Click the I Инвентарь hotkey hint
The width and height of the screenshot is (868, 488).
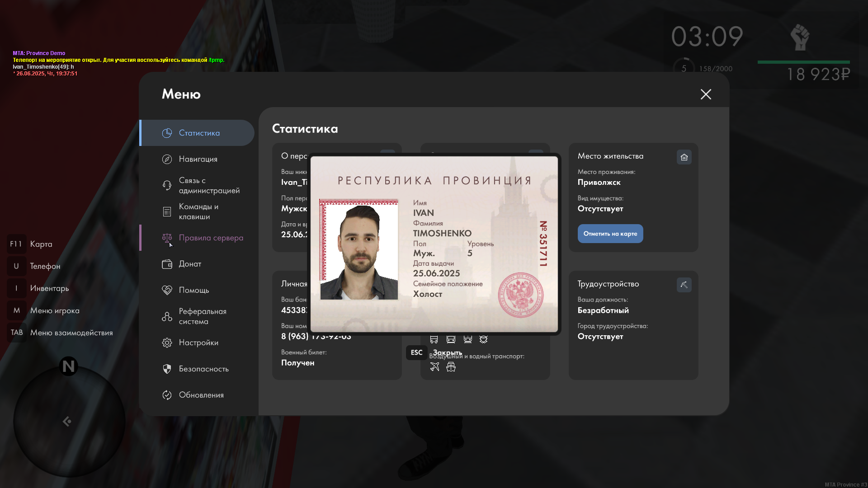pos(38,288)
